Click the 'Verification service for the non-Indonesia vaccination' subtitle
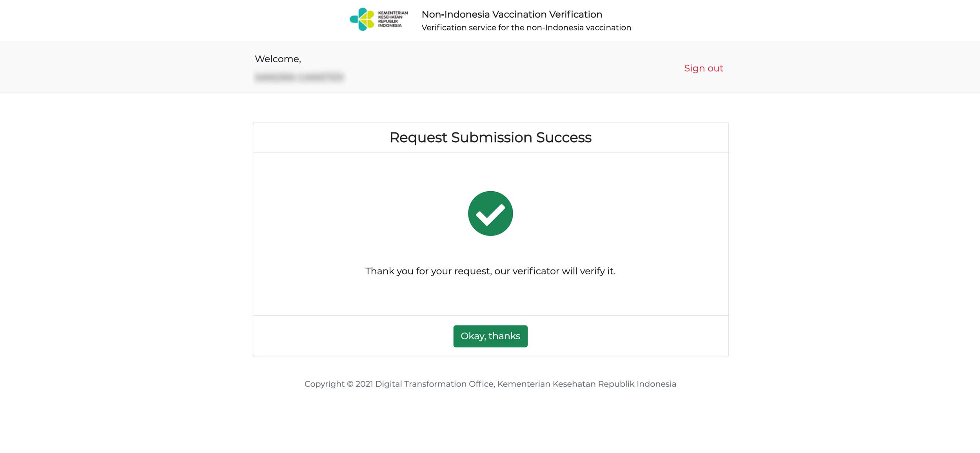 click(x=526, y=28)
